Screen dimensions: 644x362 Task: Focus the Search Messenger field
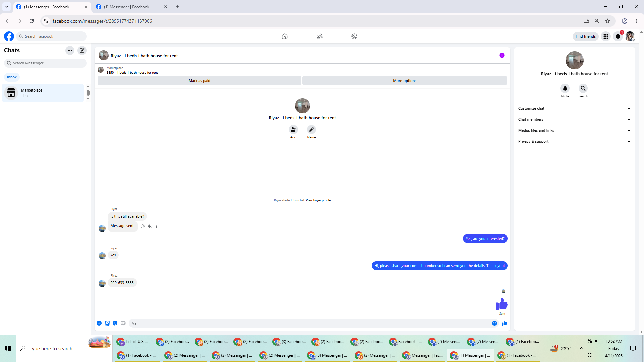(x=45, y=63)
